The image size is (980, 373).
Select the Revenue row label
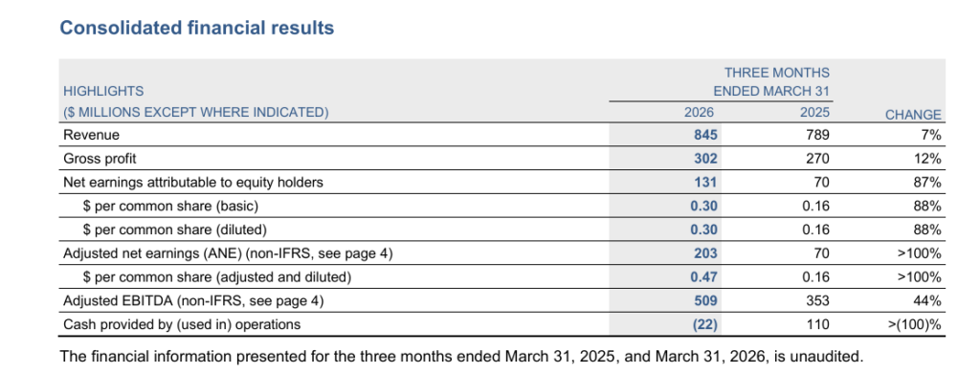point(91,135)
